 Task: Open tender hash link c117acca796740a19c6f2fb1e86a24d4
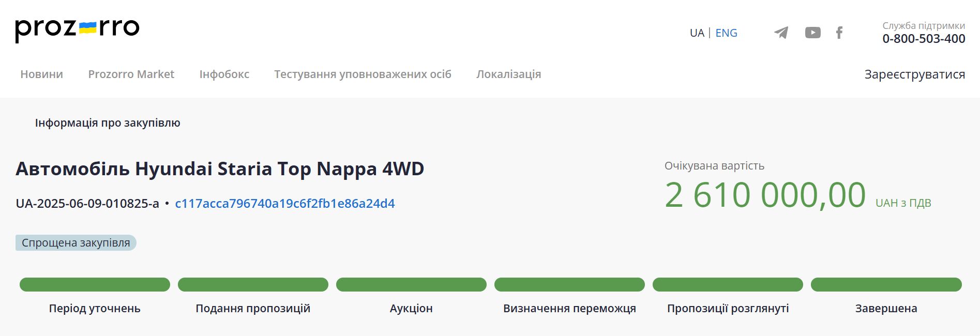(x=284, y=204)
